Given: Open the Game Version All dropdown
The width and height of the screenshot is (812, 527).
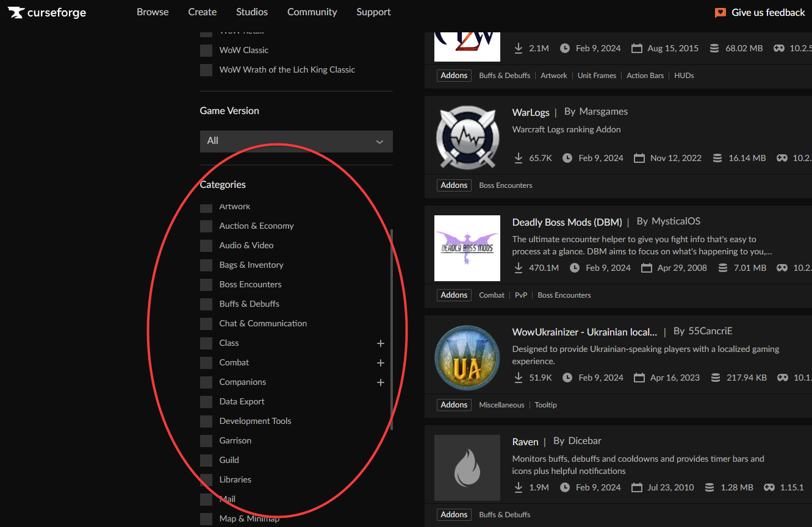Looking at the screenshot, I should (296, 141).
